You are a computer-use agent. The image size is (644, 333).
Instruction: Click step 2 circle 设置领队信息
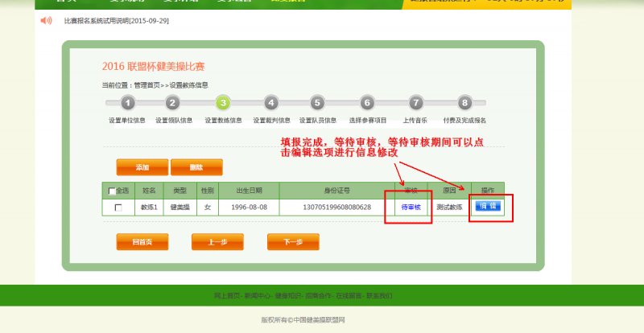172,103
